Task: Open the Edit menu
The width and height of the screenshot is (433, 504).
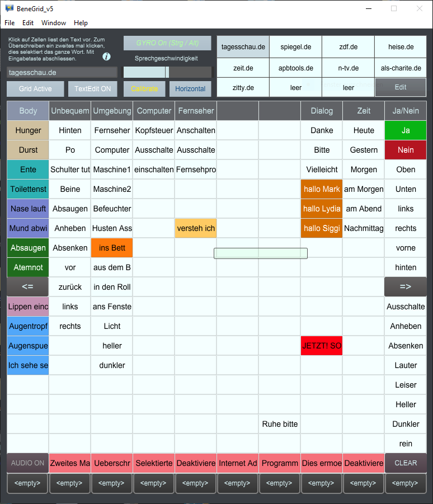Action: click(28, 23)
